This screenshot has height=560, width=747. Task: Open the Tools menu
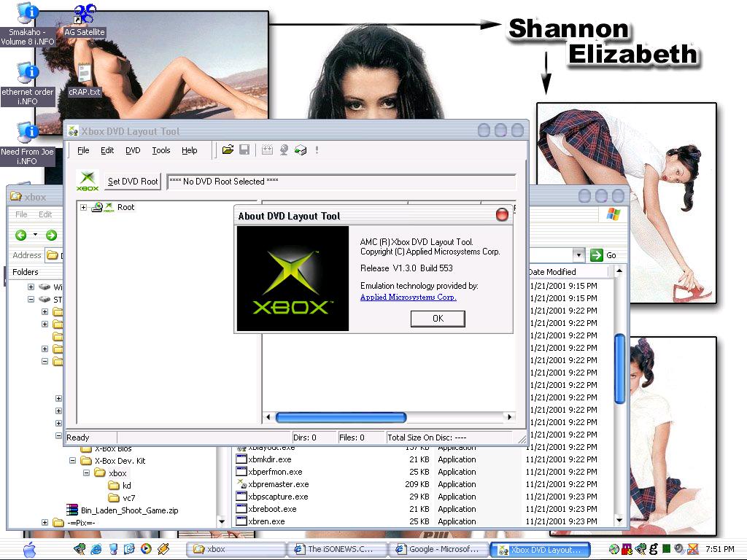coord(161,150)
